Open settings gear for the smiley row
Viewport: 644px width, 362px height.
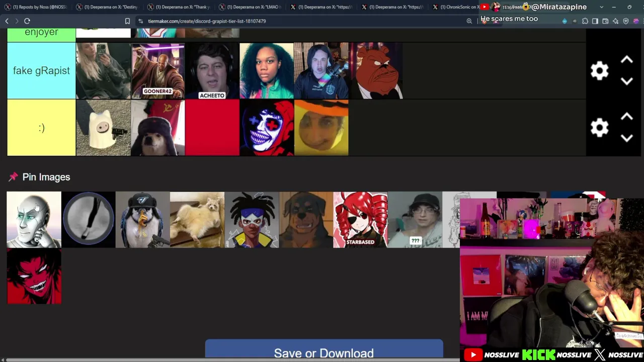tap(599, 128)
